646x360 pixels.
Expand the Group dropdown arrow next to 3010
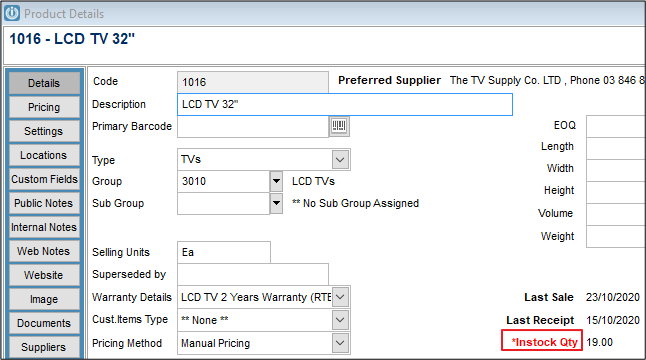click(x=276, y=181)
